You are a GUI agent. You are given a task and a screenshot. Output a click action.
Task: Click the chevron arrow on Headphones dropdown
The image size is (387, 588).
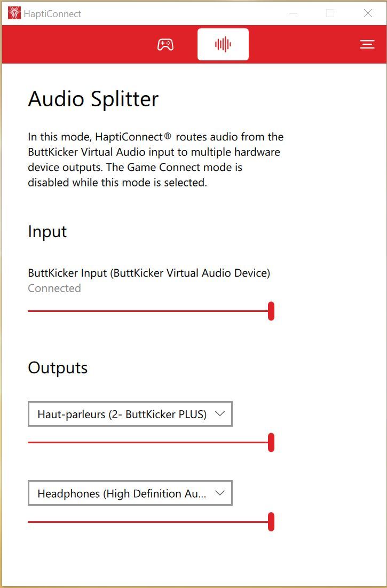[220, 493]
